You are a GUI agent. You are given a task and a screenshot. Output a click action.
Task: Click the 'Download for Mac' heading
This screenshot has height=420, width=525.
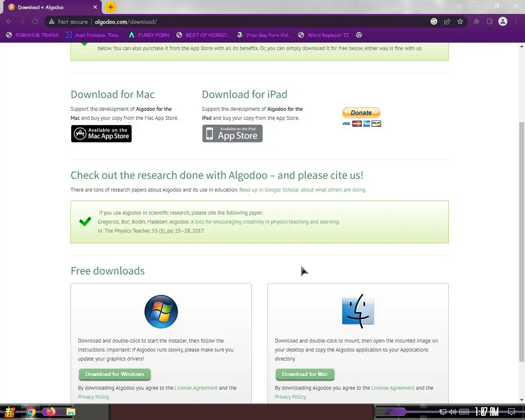point(112,94)
